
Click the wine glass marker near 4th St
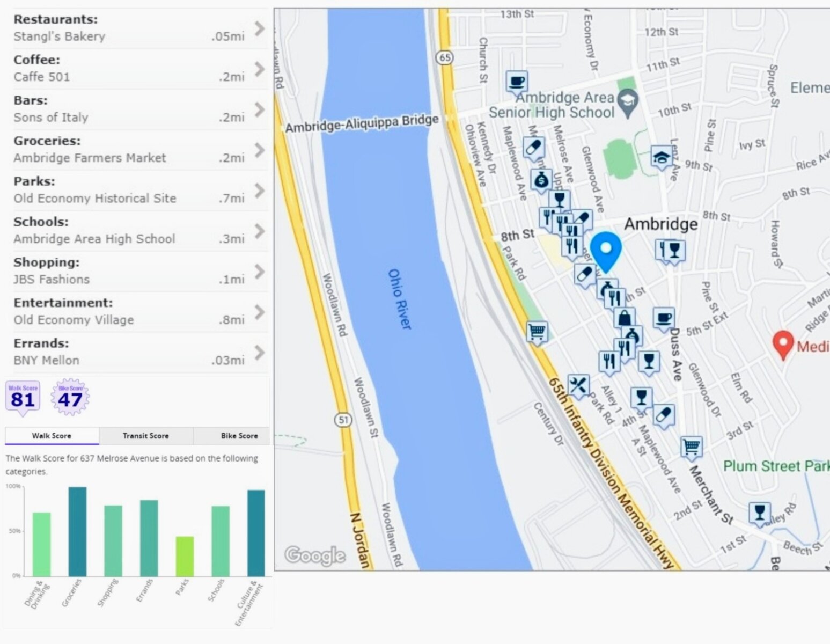(641, 398)
